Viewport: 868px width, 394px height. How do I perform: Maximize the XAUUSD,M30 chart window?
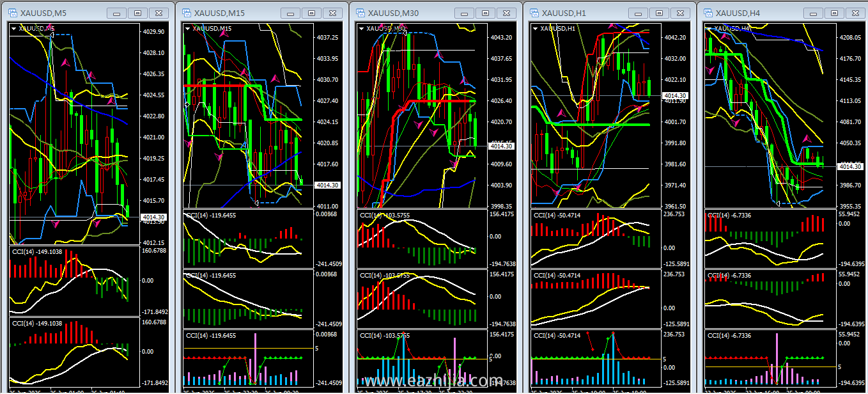tap(484, 13)
